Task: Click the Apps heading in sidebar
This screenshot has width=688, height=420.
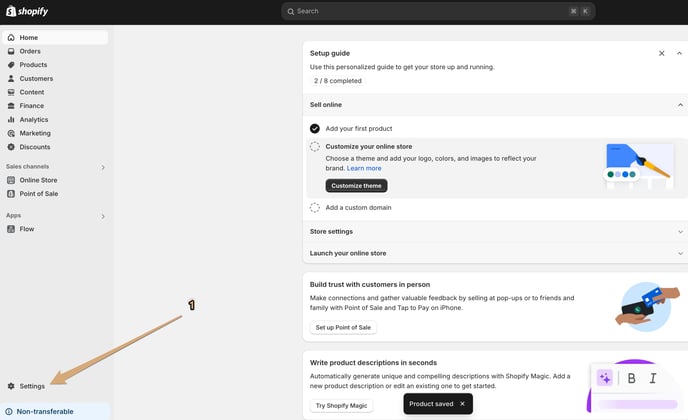Action: (13, 215)
